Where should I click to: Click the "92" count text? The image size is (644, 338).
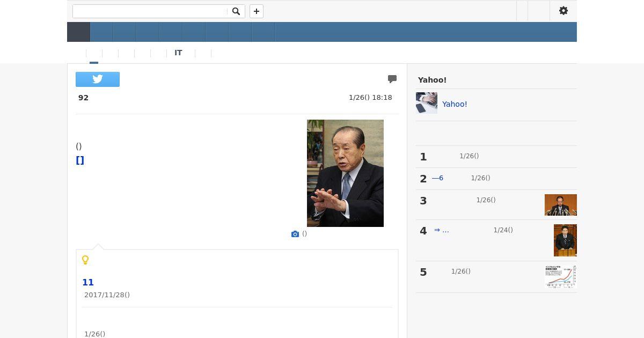pyautogui.click(x=83, y=98)
